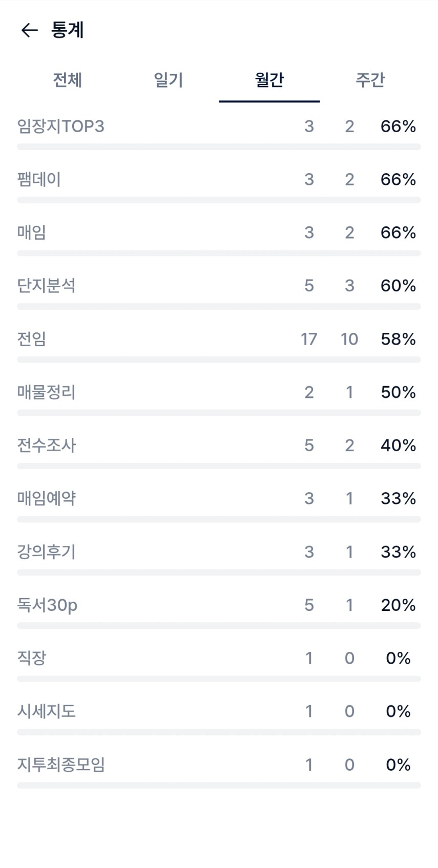Switch to the 주간 tab
438x868 pixels.
[370, 80]
